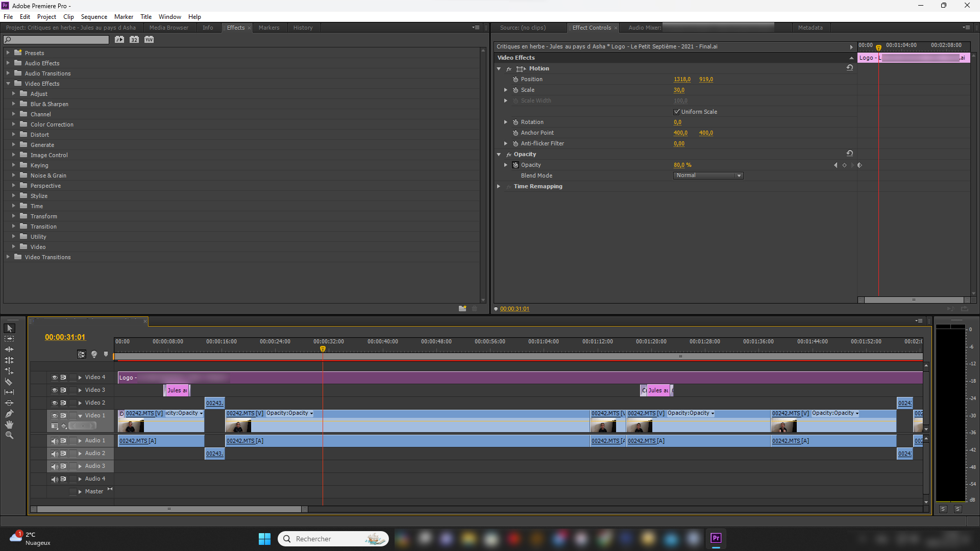Toggle Scale animation stopwatch

[516, 90]
